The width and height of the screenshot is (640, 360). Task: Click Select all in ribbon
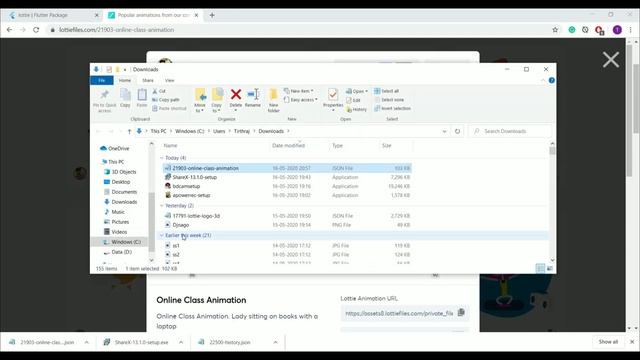pyautogui.click(x=387, y=91)
